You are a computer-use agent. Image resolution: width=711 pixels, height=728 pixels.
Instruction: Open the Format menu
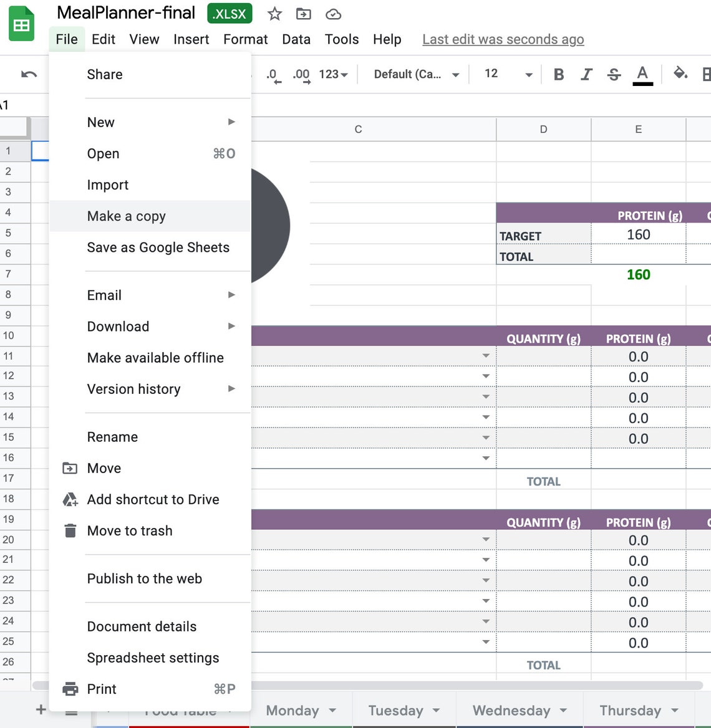tap(245, 39)
